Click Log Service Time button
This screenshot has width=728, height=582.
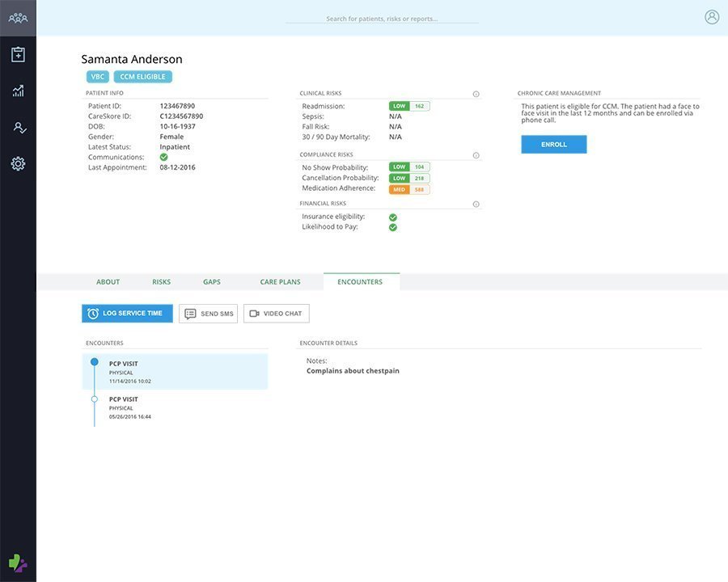tap(127, 314)
